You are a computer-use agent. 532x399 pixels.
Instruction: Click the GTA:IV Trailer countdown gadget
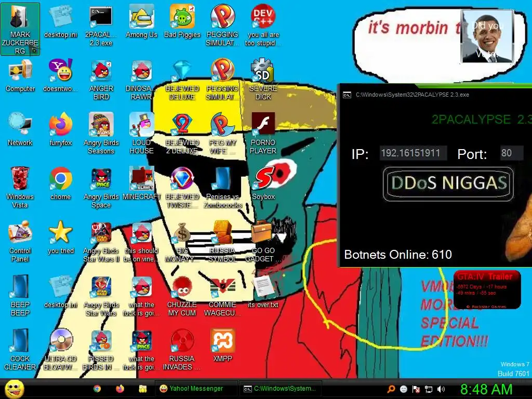coord(487,290)
